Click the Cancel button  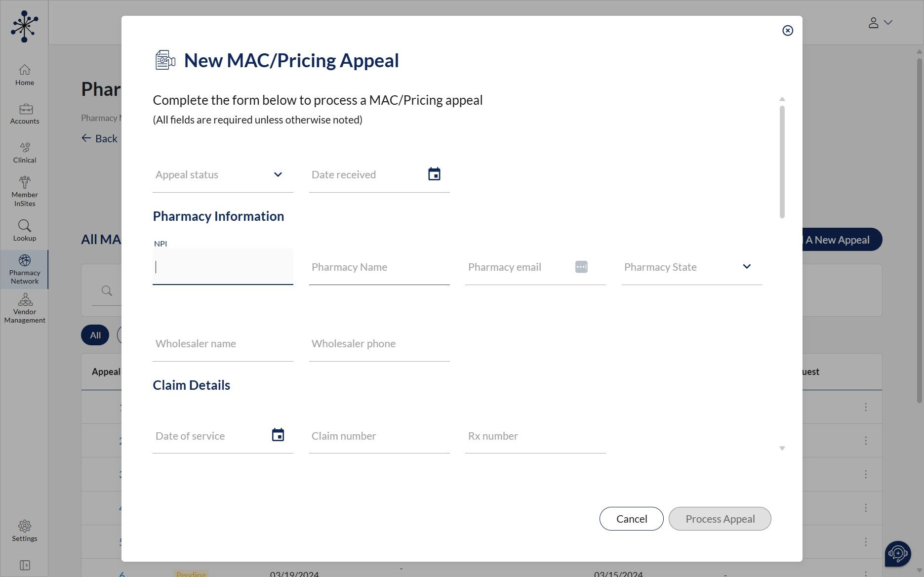(x=631, y=519)
